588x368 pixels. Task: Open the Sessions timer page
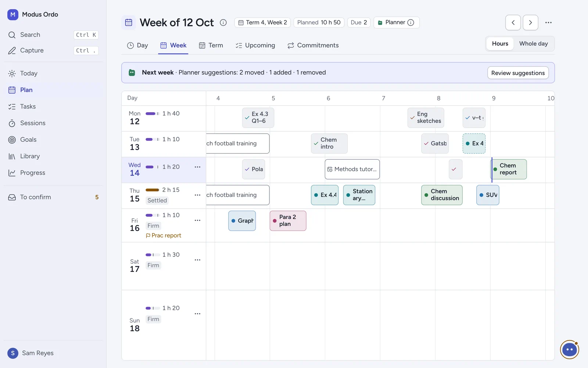pyautogui.click(x=53, y=123)
